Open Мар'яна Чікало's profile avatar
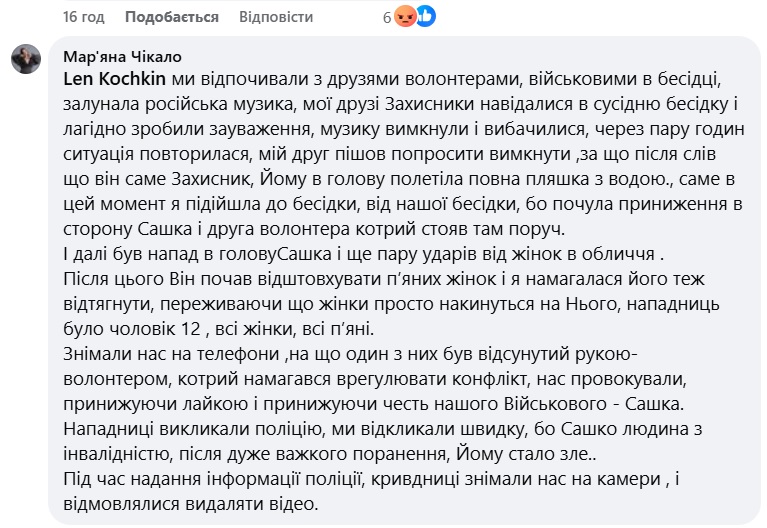The width and height of the screenshot is (767, 528). [x=26, y=60]
